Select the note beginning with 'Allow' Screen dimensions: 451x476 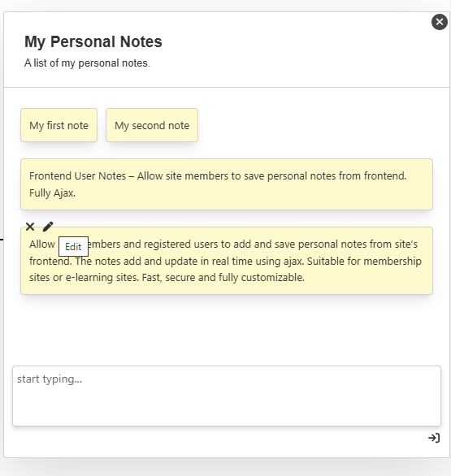227,261
